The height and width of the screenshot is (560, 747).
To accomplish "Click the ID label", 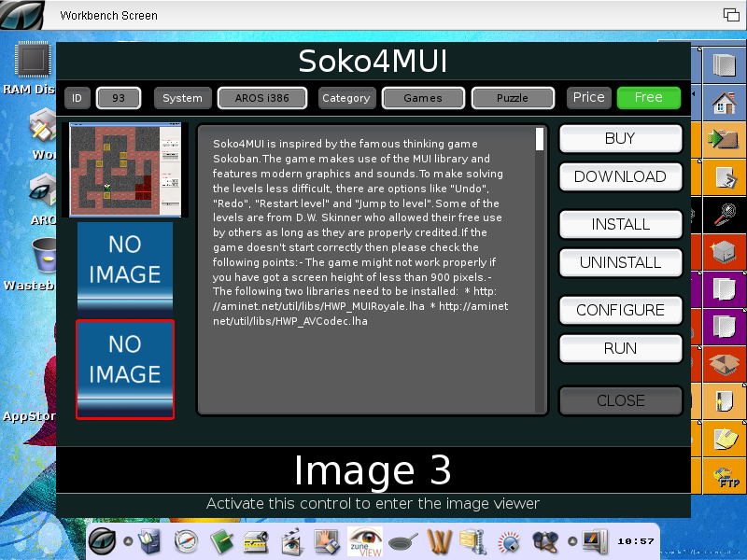I will click(77, 98).
